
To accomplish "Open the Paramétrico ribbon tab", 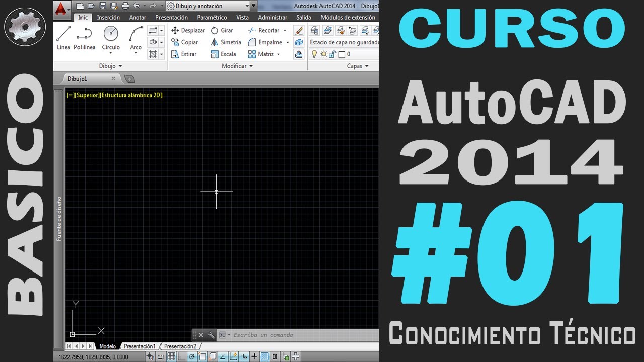I will [212, 17].
